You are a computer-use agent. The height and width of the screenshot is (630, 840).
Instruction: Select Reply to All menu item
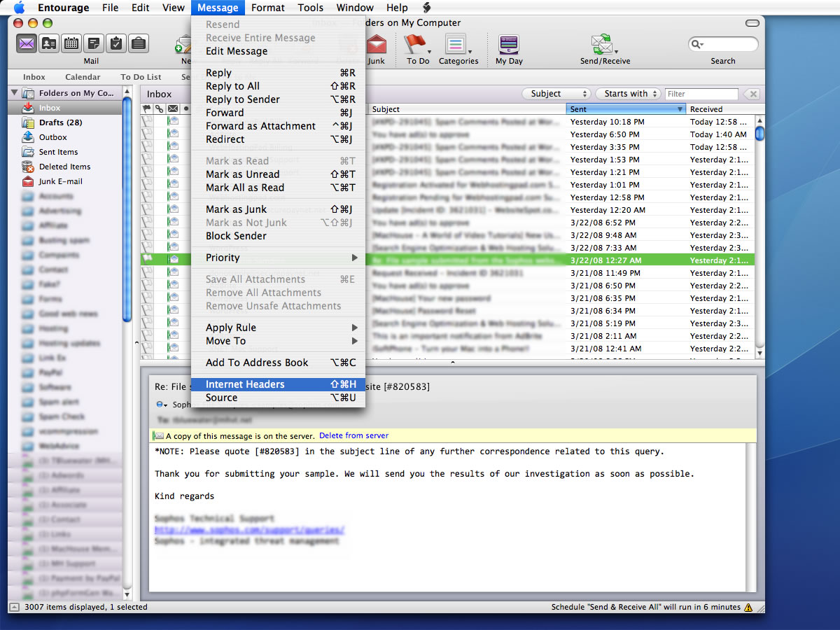[278, 86]
